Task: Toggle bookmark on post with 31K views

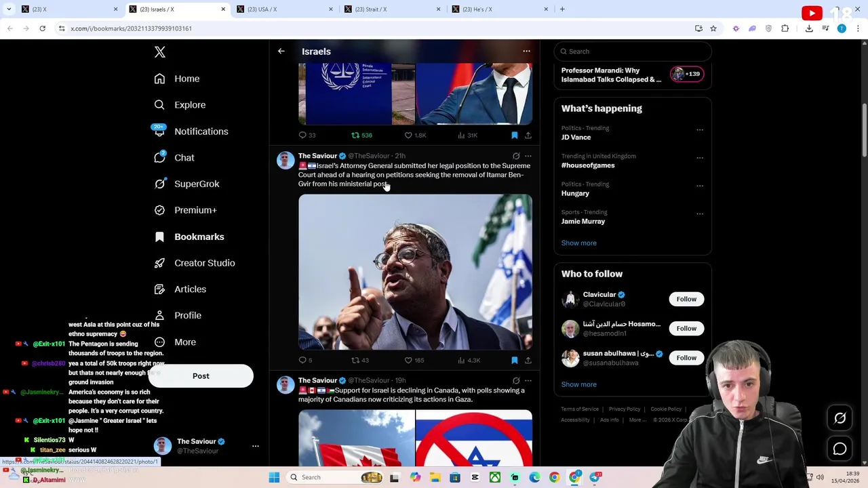Action: coord(514,136)
